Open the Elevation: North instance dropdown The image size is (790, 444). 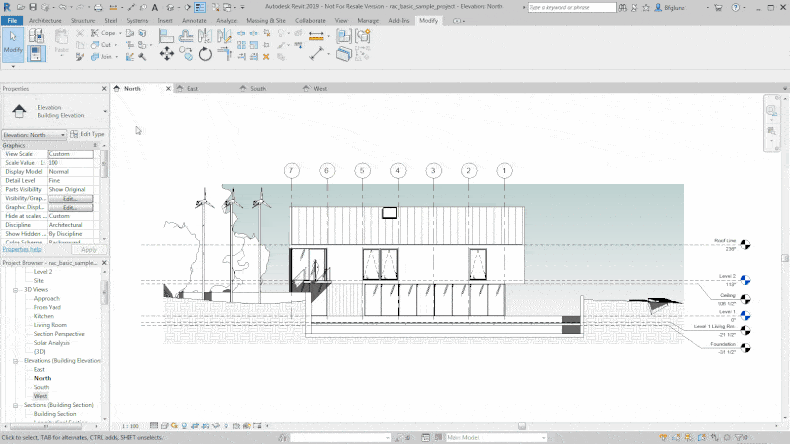click(x=62, y=134)
